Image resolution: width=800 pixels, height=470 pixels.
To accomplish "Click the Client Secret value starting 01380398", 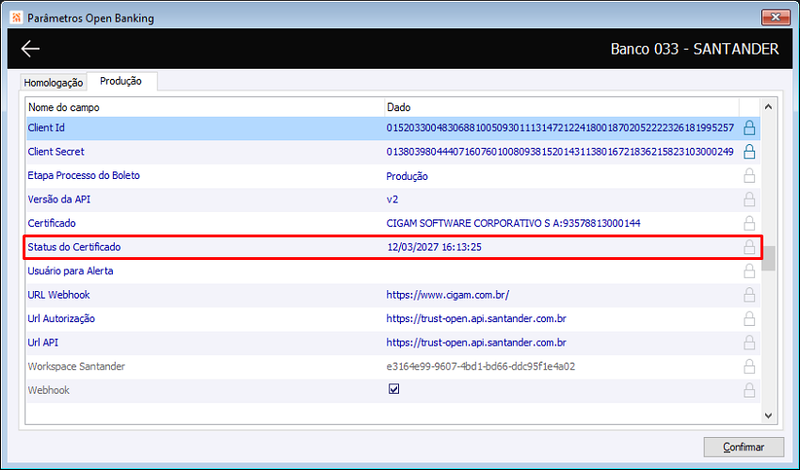I will click(560, 152).
